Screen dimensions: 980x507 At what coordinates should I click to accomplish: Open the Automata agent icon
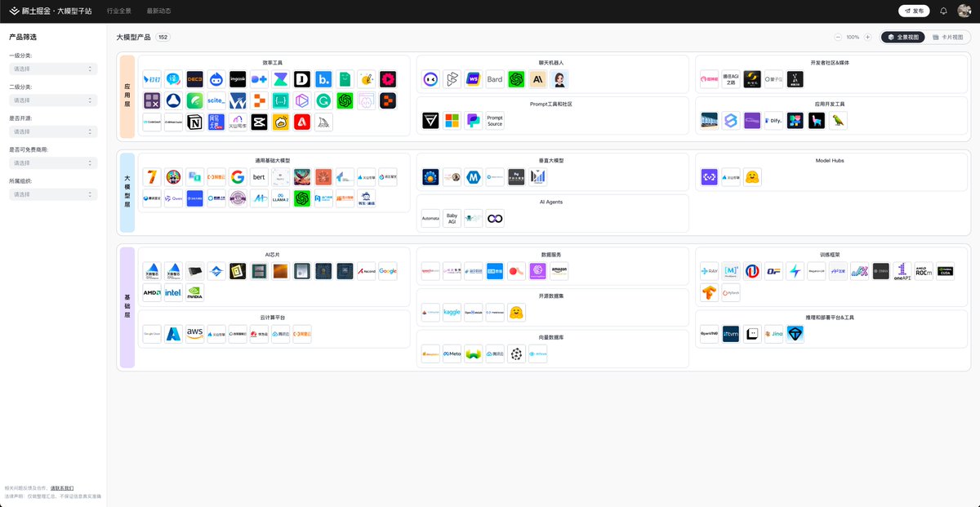point(430,219)
